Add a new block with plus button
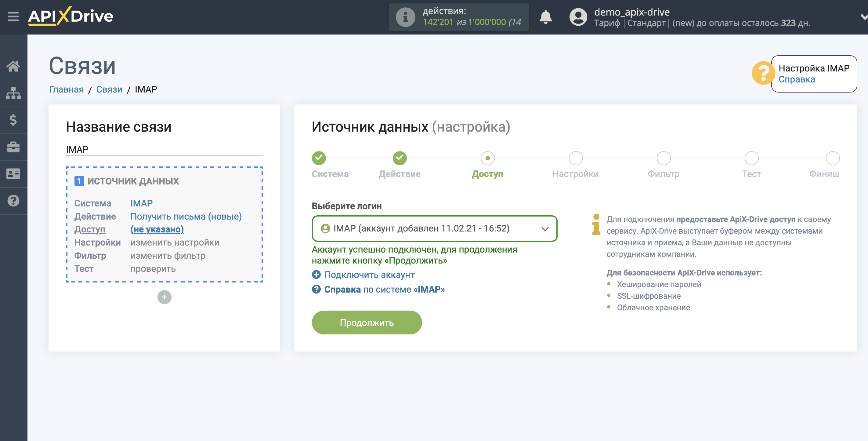868x441 pixels. [x=164, y=297]
